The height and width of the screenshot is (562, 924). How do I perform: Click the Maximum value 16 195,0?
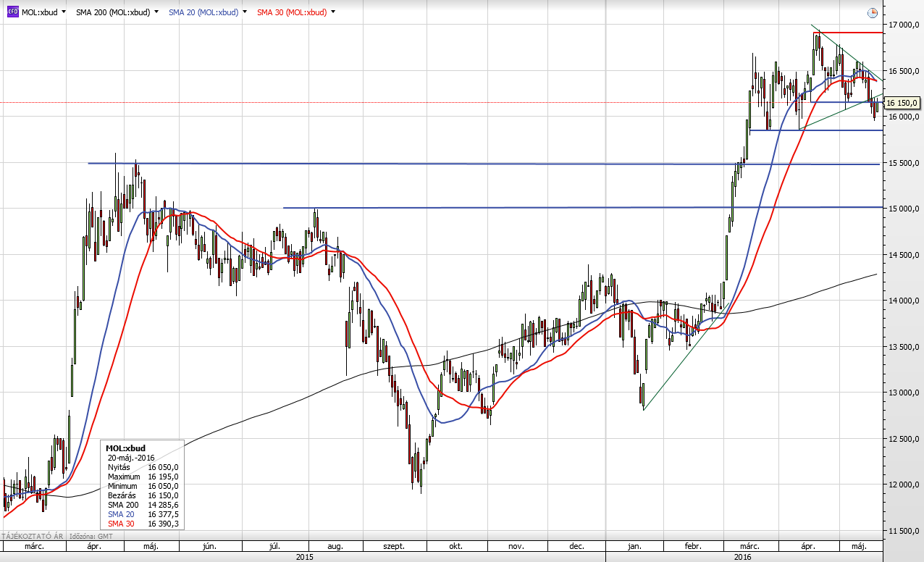(x=164, y=477)
